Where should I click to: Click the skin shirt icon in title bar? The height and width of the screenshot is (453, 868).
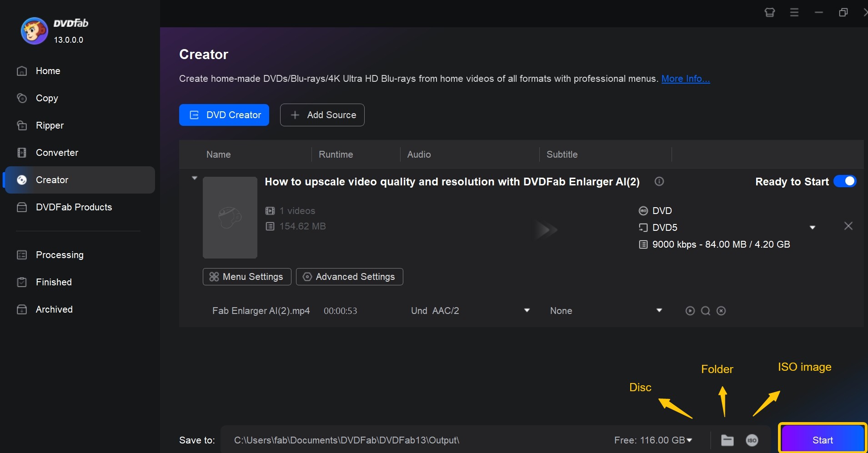click(769, 12)
